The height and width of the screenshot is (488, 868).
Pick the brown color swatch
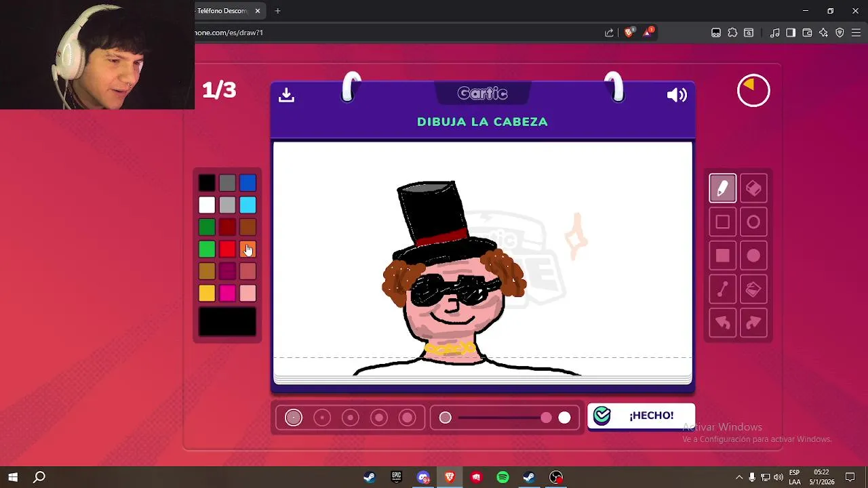click(x=248, y=227)
